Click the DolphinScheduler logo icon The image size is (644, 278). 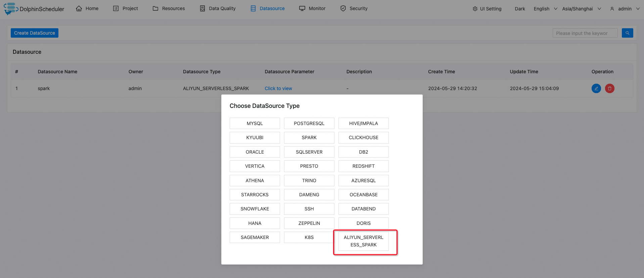pyautogui.click(x=10, y=8)
